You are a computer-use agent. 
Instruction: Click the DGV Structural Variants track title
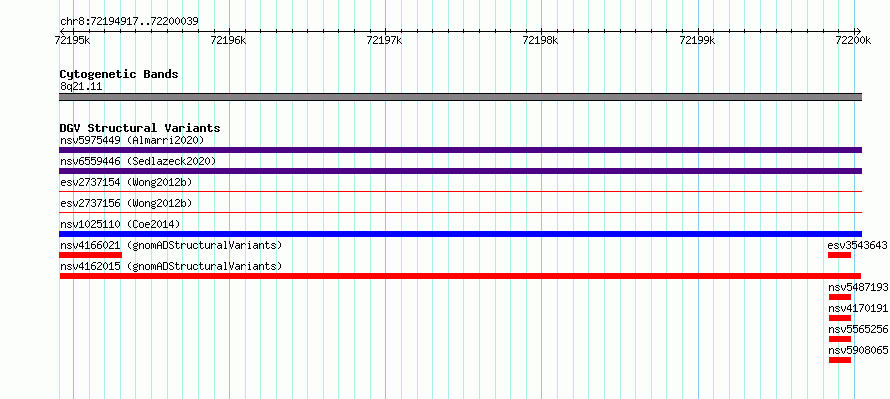140,128
